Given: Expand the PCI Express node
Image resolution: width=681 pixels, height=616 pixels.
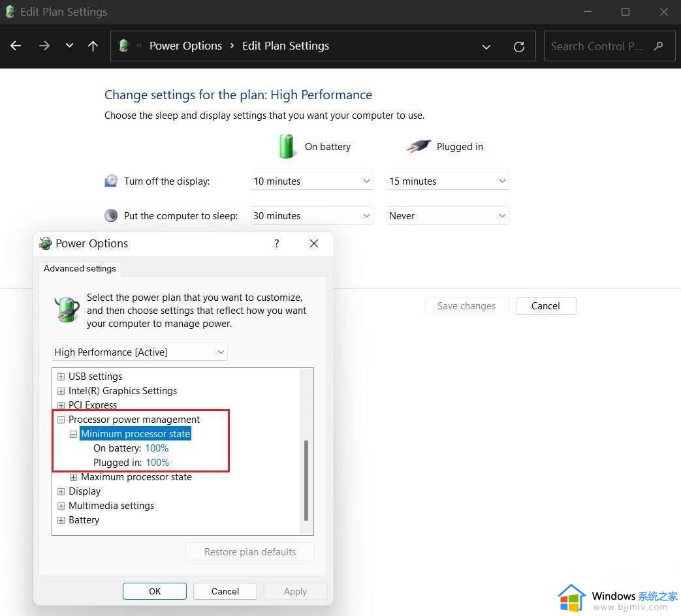Looking at the screenshot, I should (61, 405).
